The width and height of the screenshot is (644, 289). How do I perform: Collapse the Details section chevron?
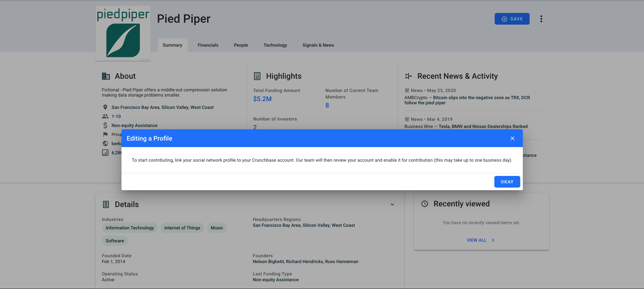coord(392,204)
